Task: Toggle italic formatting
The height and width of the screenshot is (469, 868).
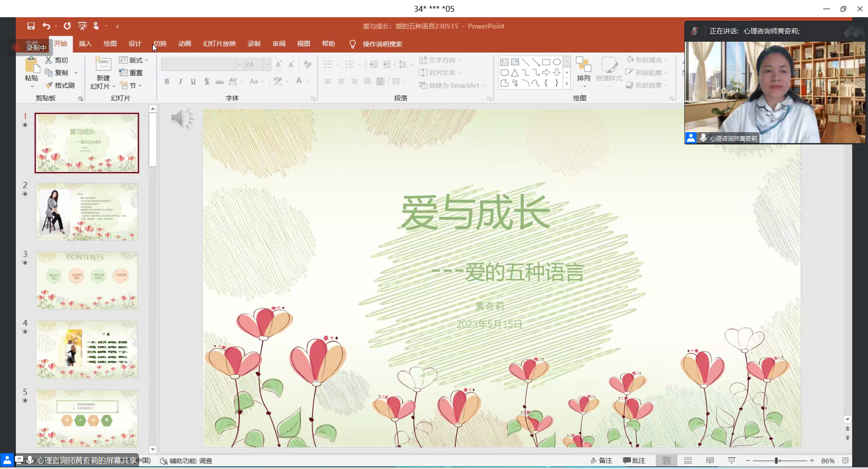Action: point(180,81)
